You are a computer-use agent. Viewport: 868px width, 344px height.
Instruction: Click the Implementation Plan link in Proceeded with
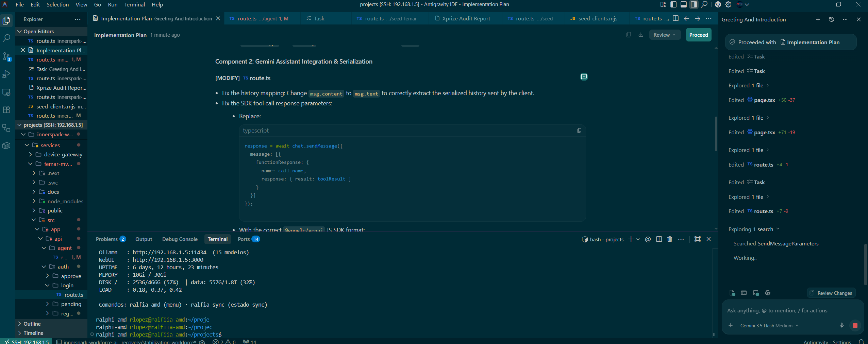tap(810, 42)
